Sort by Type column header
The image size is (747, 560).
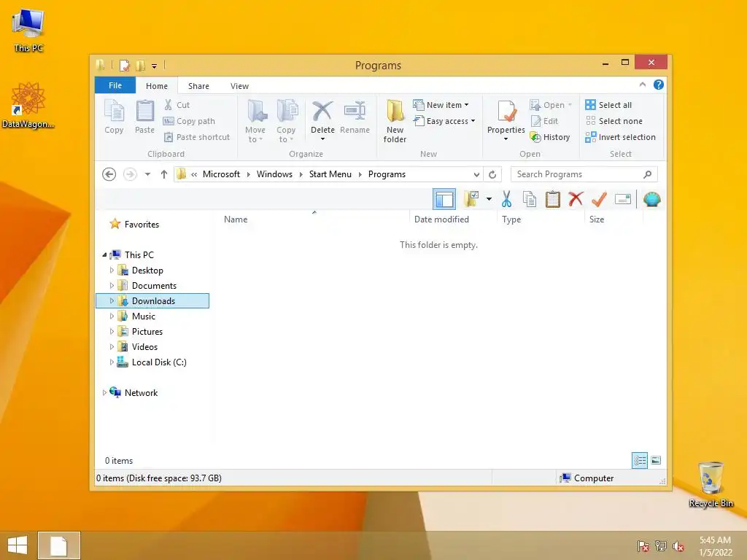[x=511, y=219]
